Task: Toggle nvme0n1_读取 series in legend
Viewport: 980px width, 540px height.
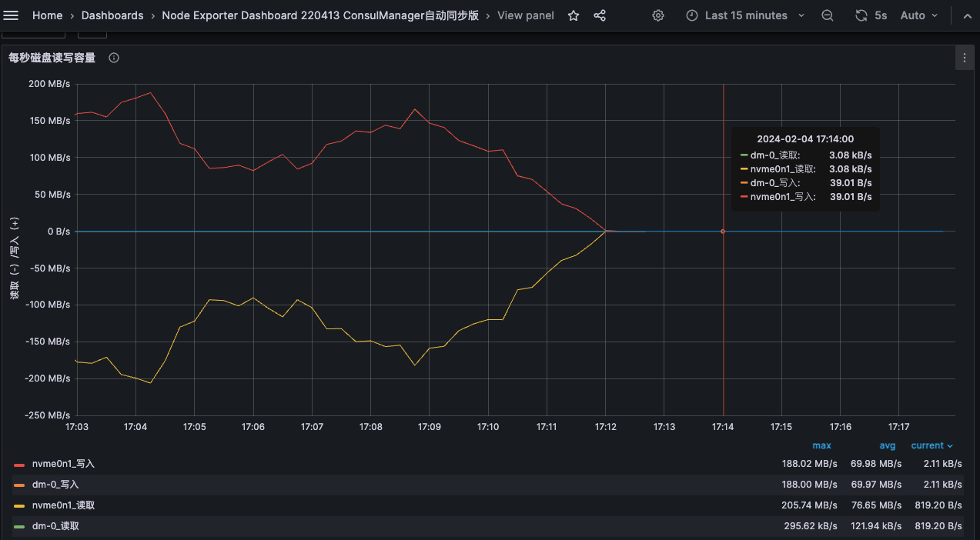Action: (x=63, y=505)
